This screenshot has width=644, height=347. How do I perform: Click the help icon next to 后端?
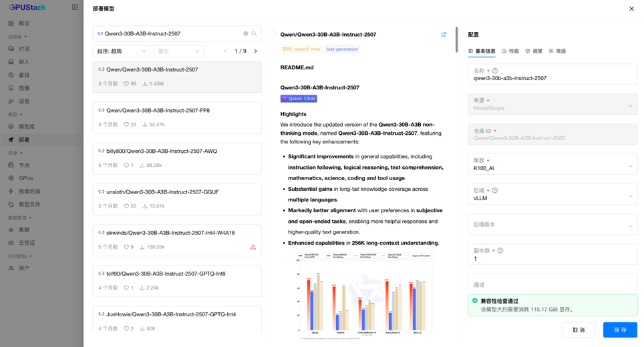point(495,190)
